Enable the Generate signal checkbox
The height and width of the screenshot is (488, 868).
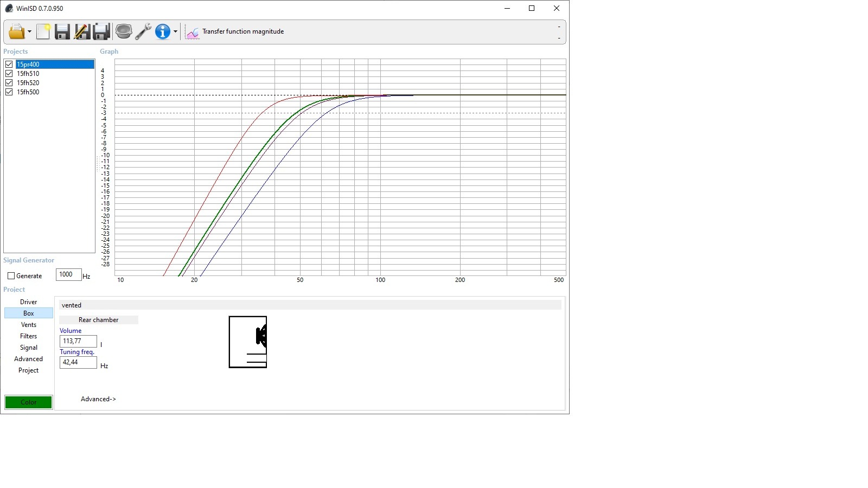(11, 276)
